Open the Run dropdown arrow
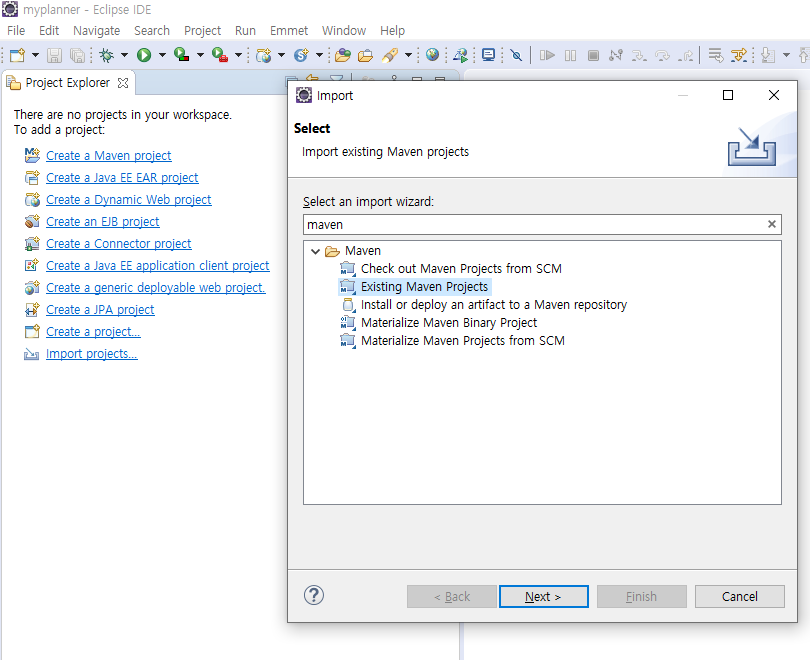This screenshot has height=660, width=810. (162, 55)
